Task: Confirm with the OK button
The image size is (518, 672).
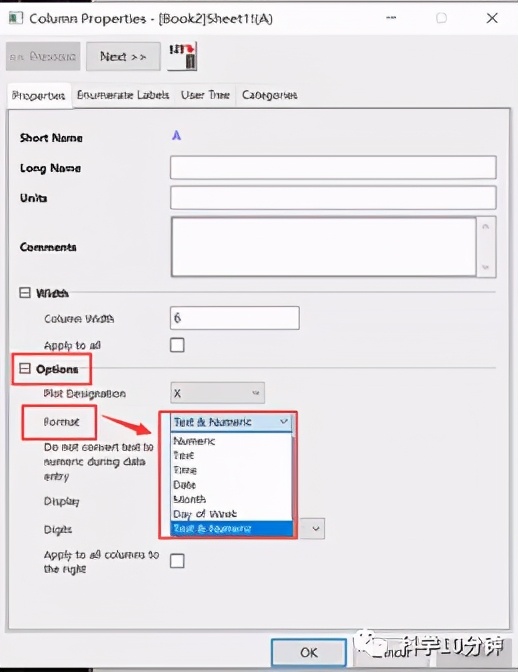Action: coord(308,652)
